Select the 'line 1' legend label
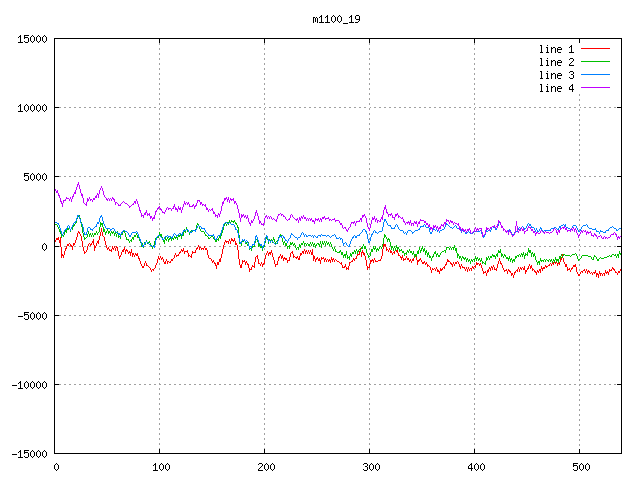This screenshot has width=640, height=480. pyautogui.click(x=557, y=49)
